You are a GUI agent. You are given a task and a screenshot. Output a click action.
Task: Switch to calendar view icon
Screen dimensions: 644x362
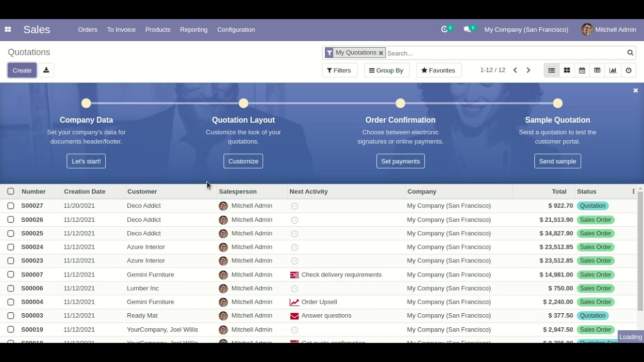pos(582,70)
